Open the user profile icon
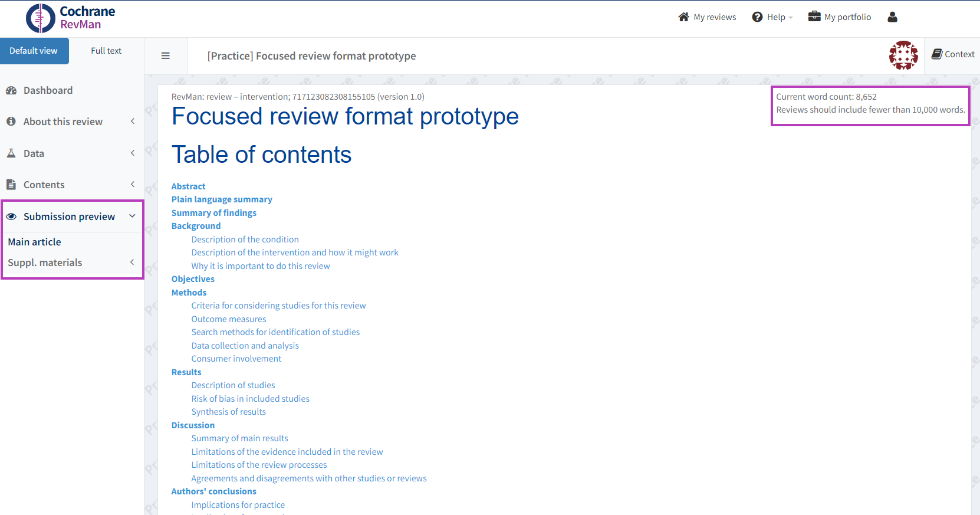Screen dimensions: 980x515 (892, 17)
